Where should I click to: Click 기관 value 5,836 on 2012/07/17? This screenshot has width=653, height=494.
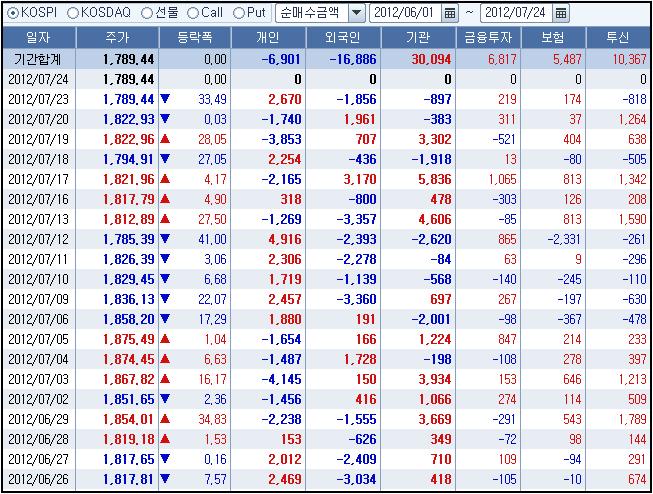tap(435, 179)
